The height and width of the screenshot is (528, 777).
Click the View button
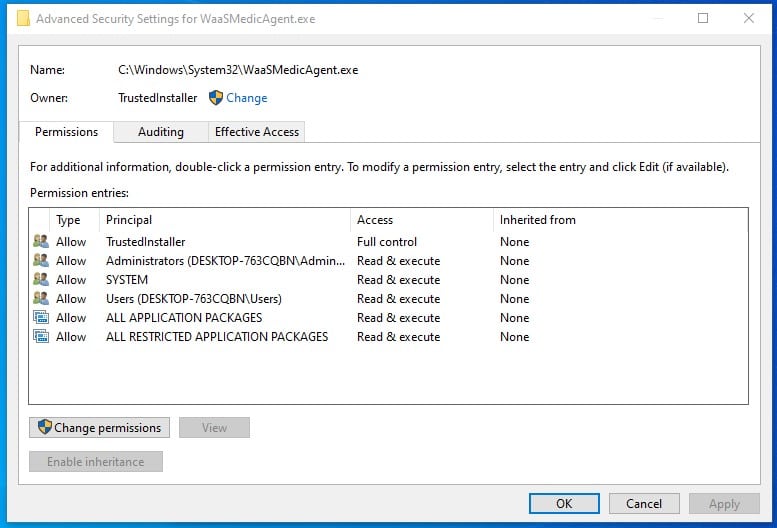pyautogui.click(x=214, y=427)
